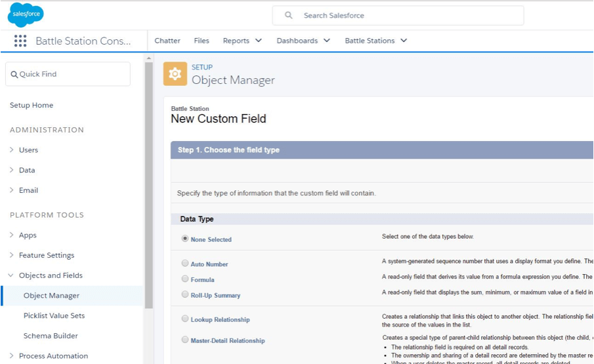
Task: Open Setup Home in sidebar
Action: [x=32, y=105]
